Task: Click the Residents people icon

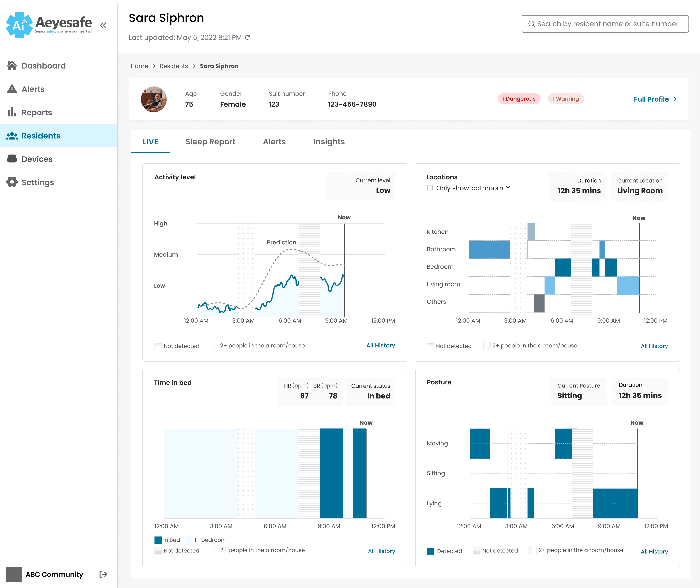Action: (12, 136)
